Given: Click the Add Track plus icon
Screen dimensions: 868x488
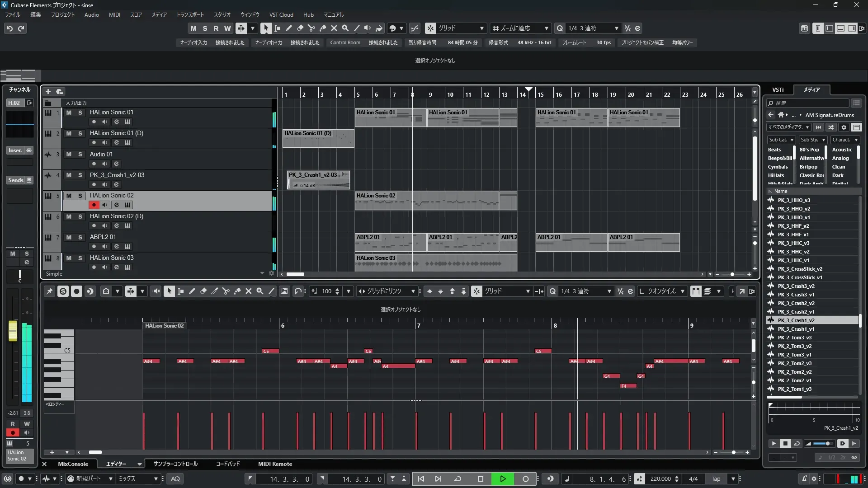Looking at the screenshot, I should pyautogui.click(x=48, y=92).
